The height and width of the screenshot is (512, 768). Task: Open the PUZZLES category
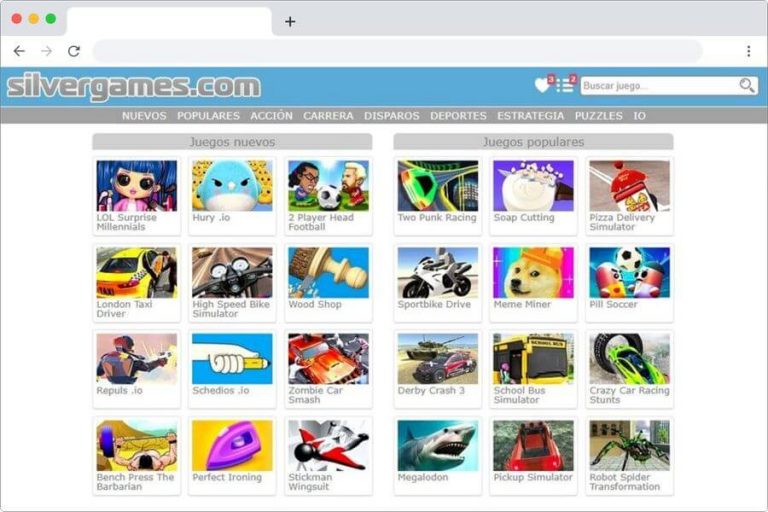point(599,116)
